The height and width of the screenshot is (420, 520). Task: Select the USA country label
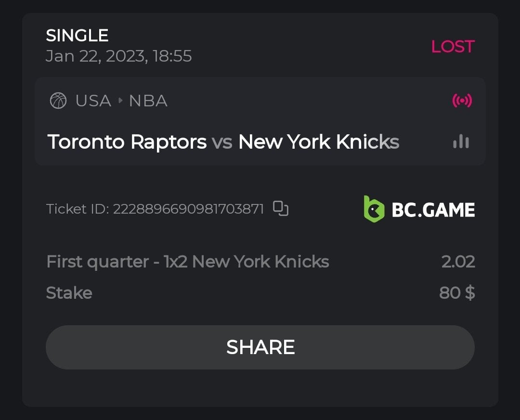pos(93,101)
